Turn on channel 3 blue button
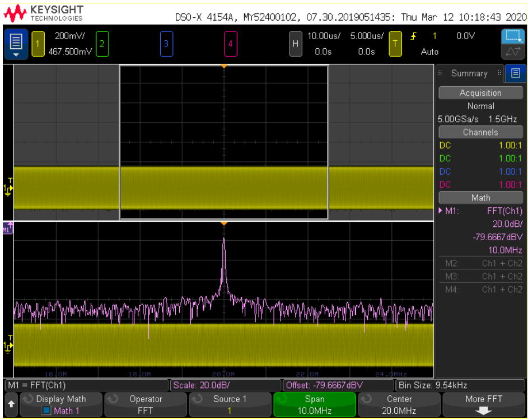This screenshot has height=420, width=528. pos(166,44)
